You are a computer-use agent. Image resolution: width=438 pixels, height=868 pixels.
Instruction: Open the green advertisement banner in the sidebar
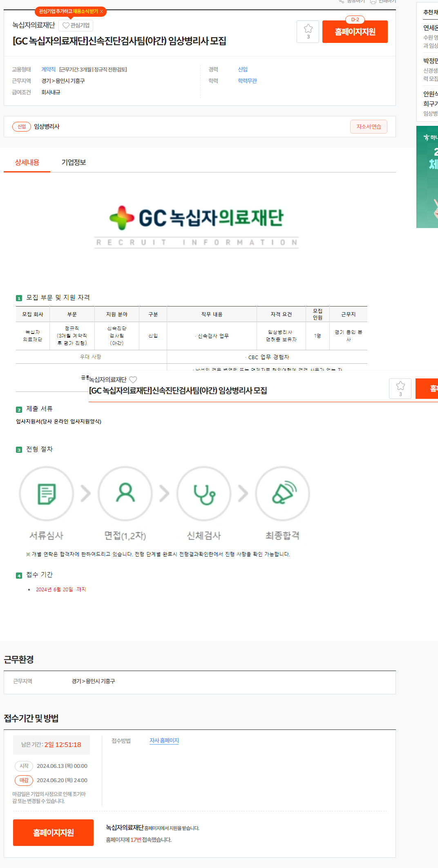[x=427, y=177]
